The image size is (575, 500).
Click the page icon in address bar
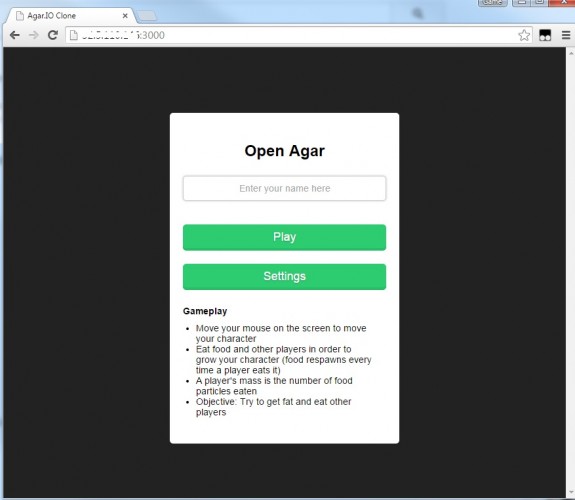point(74,35)
